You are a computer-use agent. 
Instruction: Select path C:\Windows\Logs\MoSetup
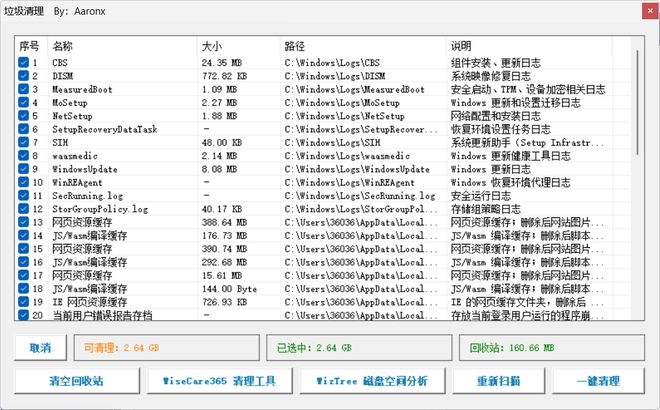click(x=342, y=103)
